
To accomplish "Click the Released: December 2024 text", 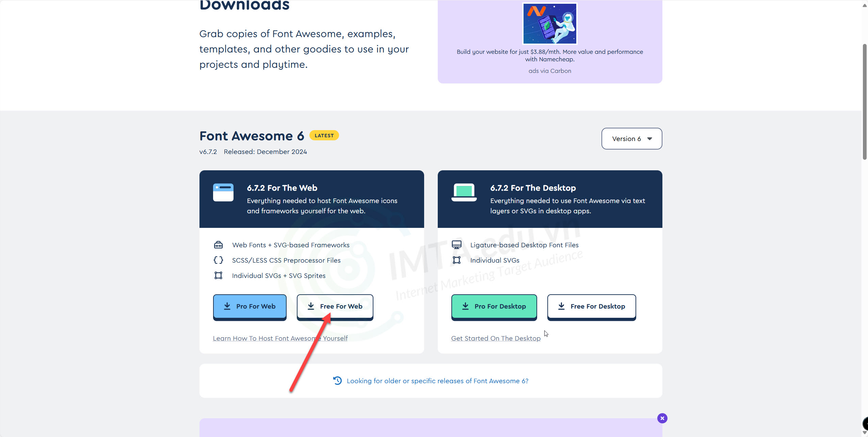I will 265,152.
